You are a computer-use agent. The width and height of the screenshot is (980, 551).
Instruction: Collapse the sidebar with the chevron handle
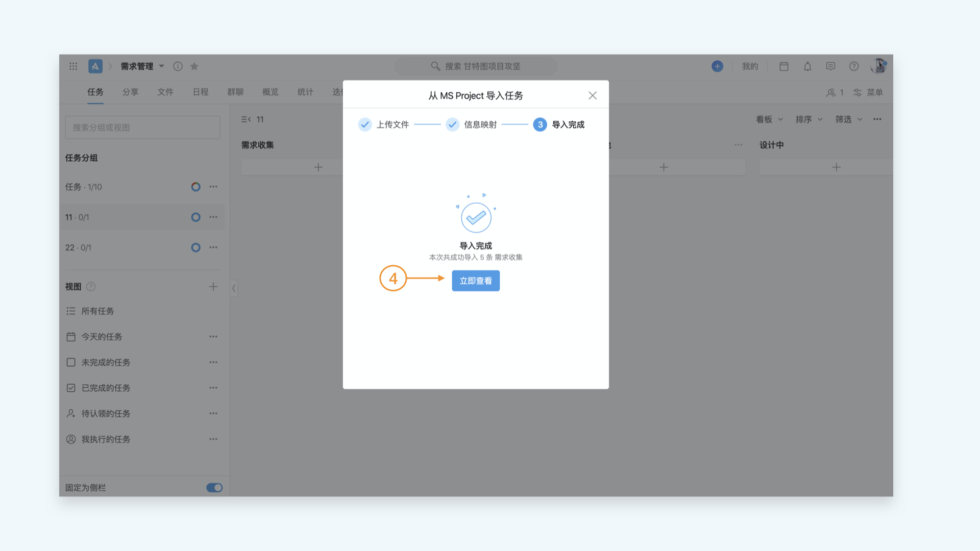234,288
